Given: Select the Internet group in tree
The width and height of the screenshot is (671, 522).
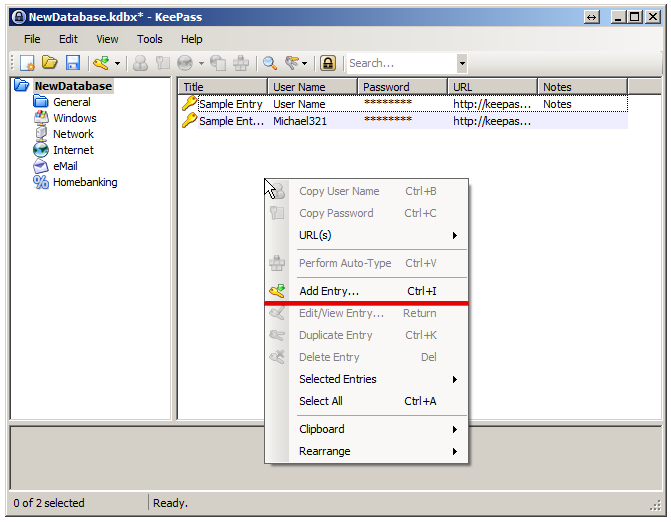Looking at the screenshot, I should click(73, 150).
